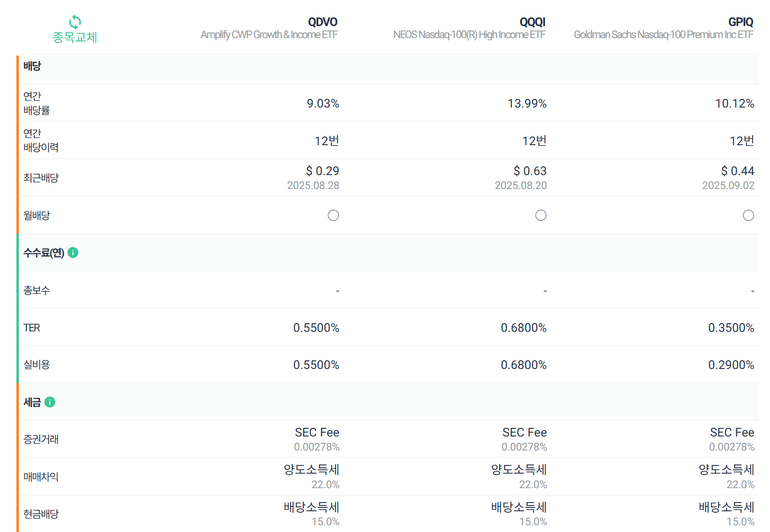Click the info icon next to 수수료(연)

pos(73,252)
